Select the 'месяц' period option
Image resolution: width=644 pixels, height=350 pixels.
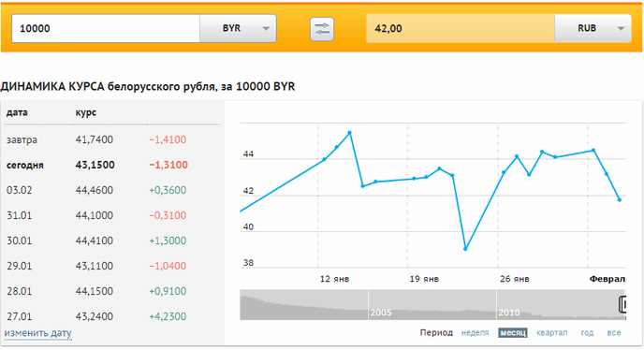point(513,333)
